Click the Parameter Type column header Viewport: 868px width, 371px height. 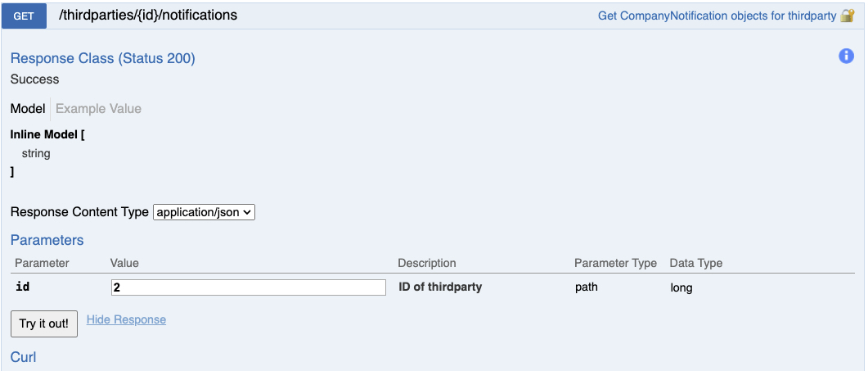(615, 263)
